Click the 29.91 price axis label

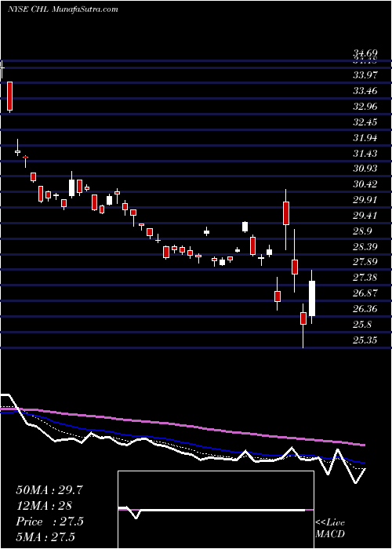365,200
